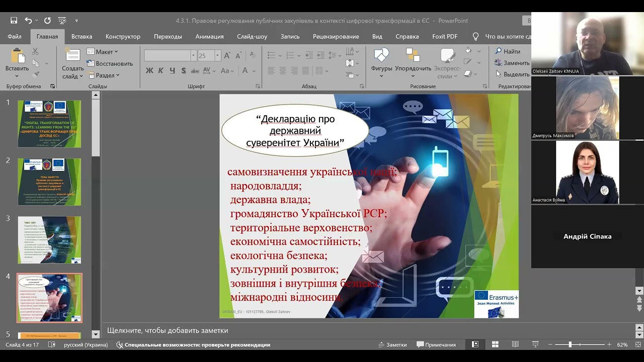
Task: Open the Файл tab
Action: (x=15, y=36)
